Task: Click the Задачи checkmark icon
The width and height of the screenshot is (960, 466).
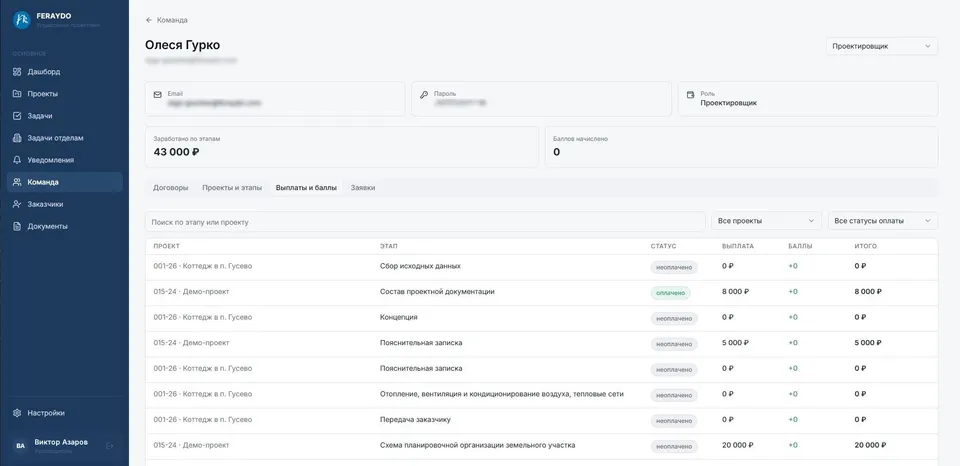Action: click(17, 116)
